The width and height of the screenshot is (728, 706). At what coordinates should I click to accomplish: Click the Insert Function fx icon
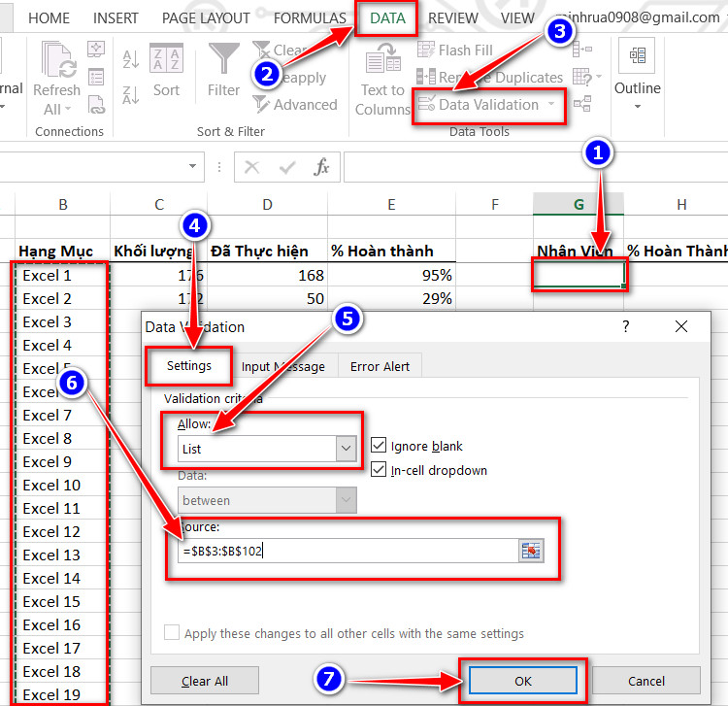click(321, 167)
